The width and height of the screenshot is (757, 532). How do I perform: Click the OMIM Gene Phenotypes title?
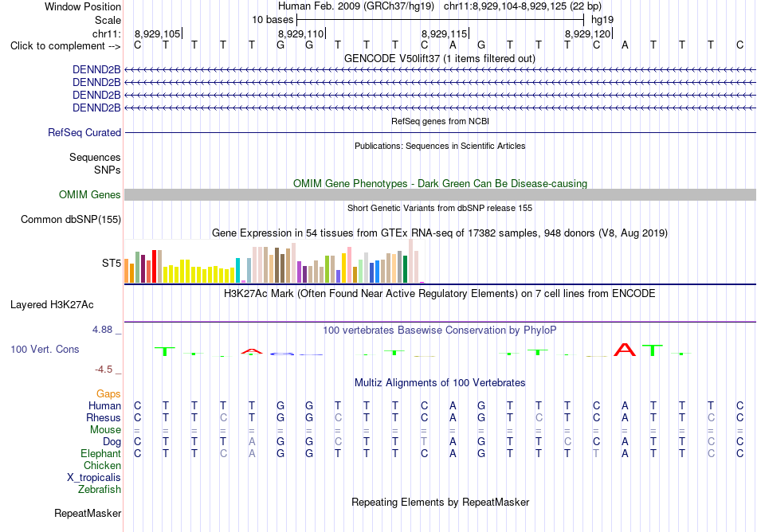440,183
